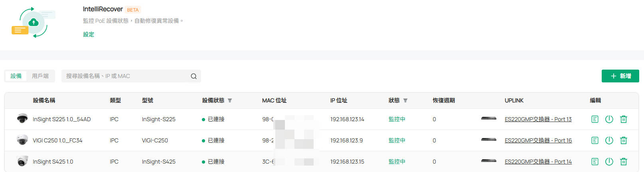Screen dimensions: 644x172
Task: Open ES220GMP交換器 - Port 16 uplink link
Action: 538,140
